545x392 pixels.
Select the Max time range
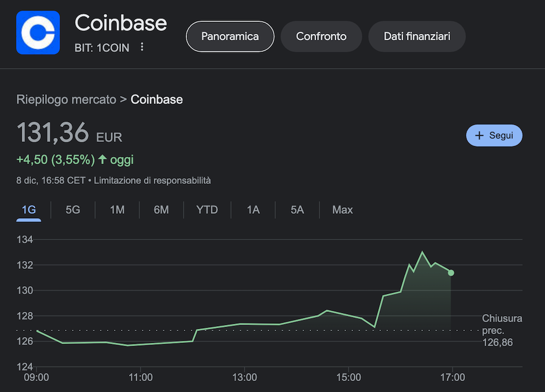coord(342,210)
